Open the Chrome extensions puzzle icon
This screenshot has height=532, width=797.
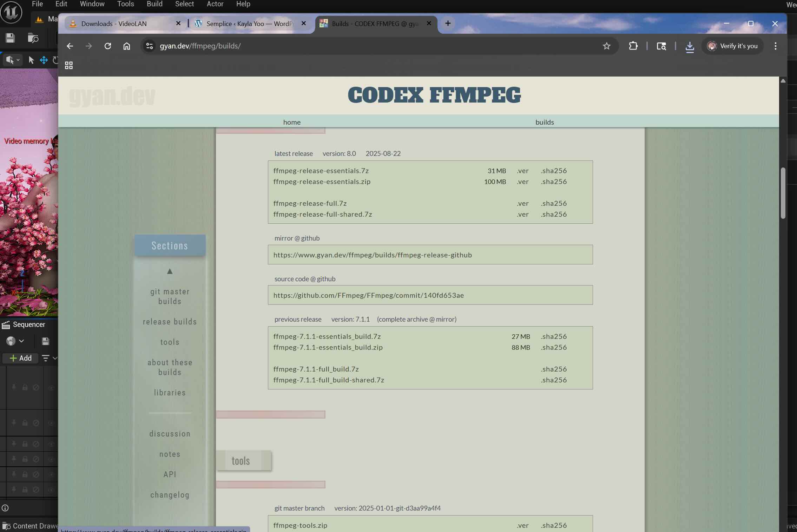click(633, 46)
